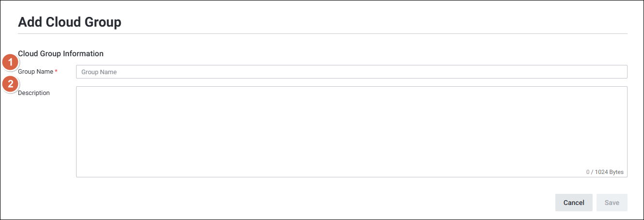This screenshot has width=644, height=220.
Task: Click the '1024 Bytes' limit text
Action: [x=609, y=172]
